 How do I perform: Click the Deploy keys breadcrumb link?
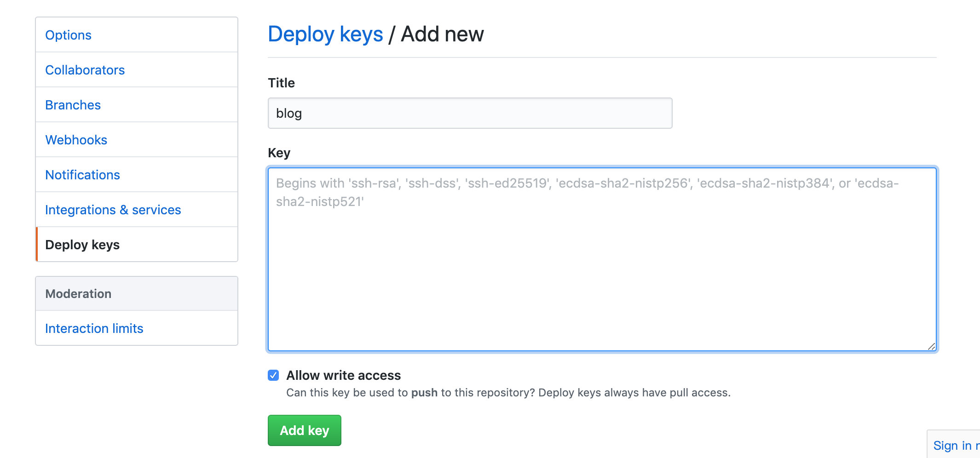[325, 34]
